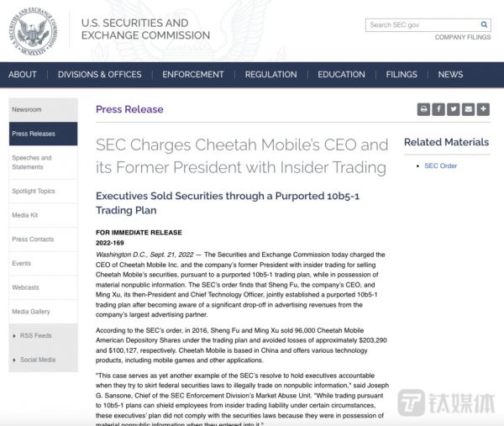
Task: Open more sharing options plus icon
Action: point(484,109)
